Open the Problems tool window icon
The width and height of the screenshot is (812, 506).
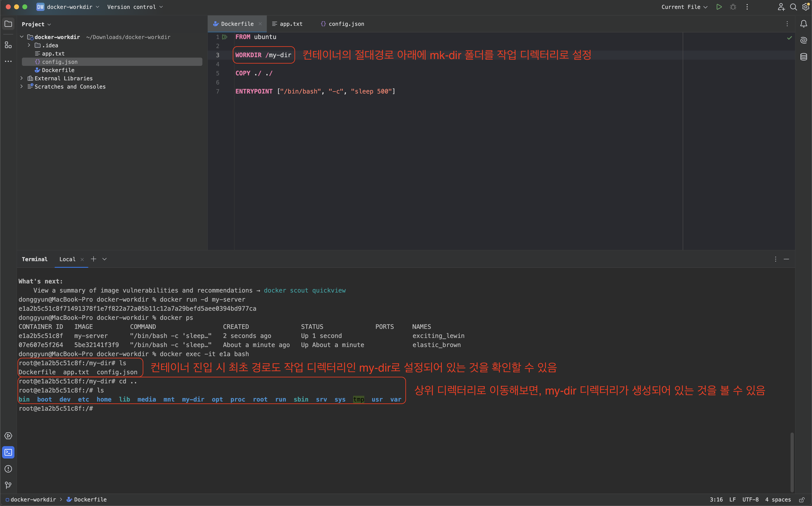click(8, 469)
